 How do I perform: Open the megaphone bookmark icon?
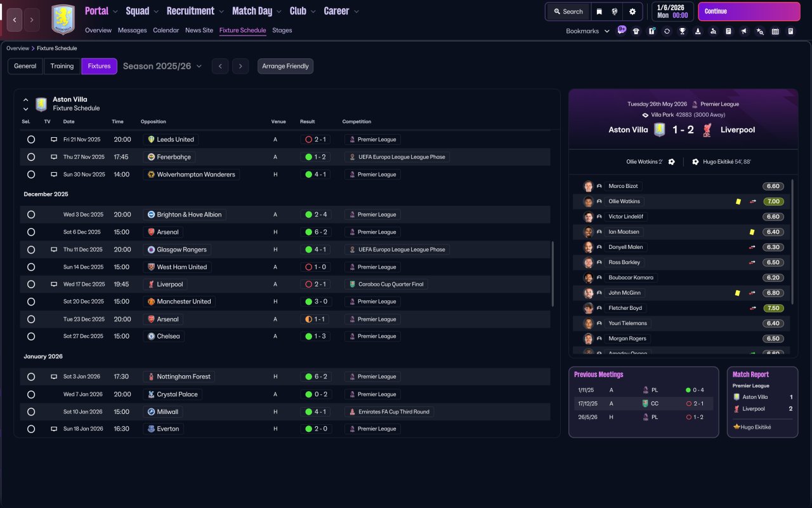click(744, 31)
